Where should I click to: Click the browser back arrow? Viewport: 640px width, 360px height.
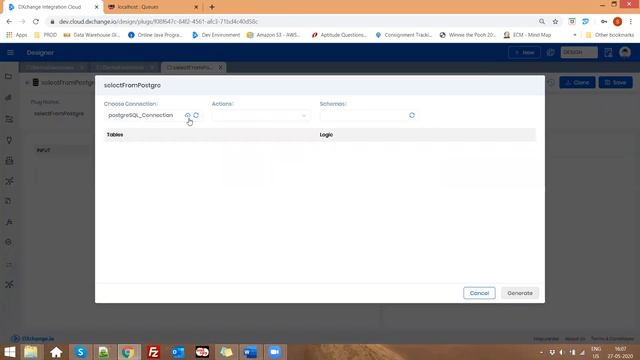click(x=9, y=22)
